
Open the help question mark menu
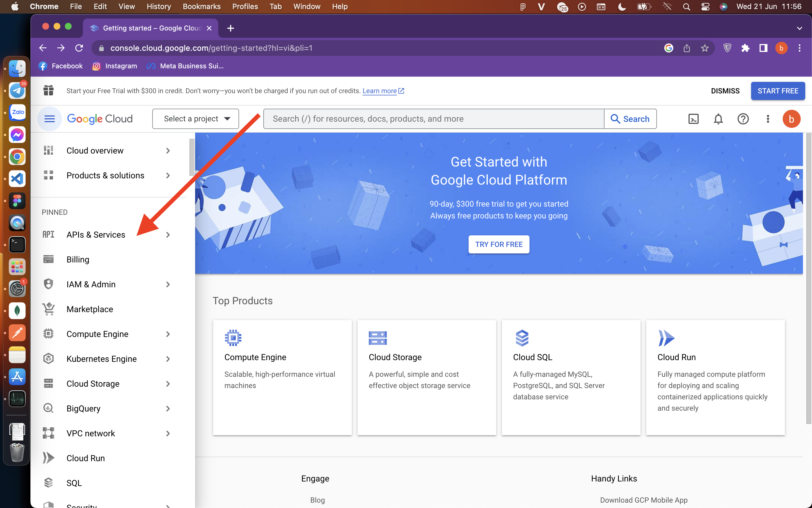743,119
